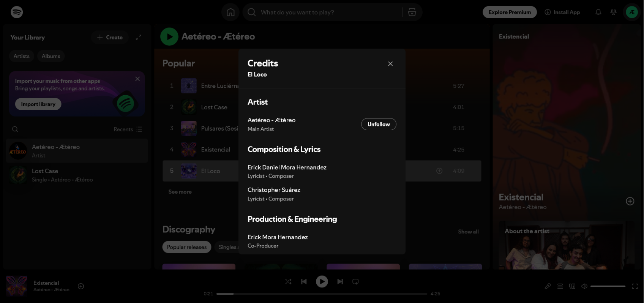Open Aetéreo - Ætéreo artist in library list
This screenshot has width=644, height=303.
(x=77, y=151)
